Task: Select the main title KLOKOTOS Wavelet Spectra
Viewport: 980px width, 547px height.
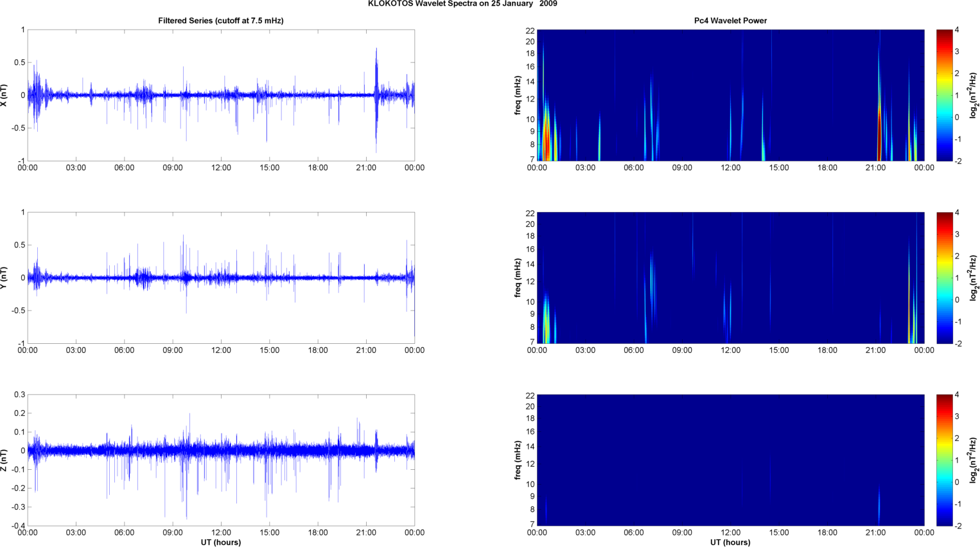Action: point(462,4)
